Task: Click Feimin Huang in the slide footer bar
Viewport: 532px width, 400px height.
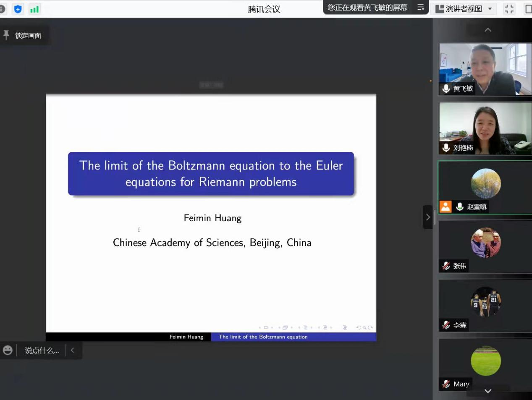Action: pyautogui.click(x=186, y=337)
